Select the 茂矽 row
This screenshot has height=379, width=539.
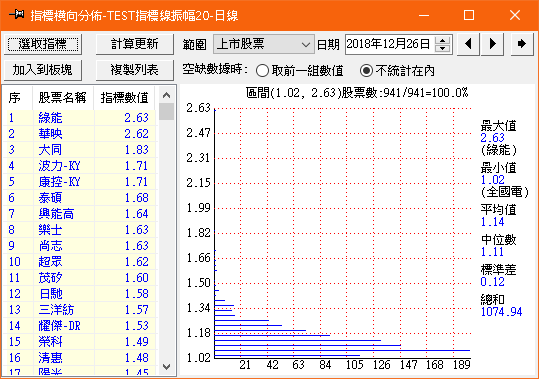click(79, 278)
